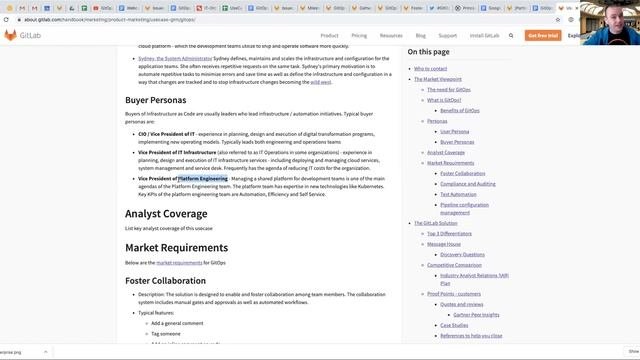Open the Pricing page from header
640x360 pixels.
coord(359,36)
